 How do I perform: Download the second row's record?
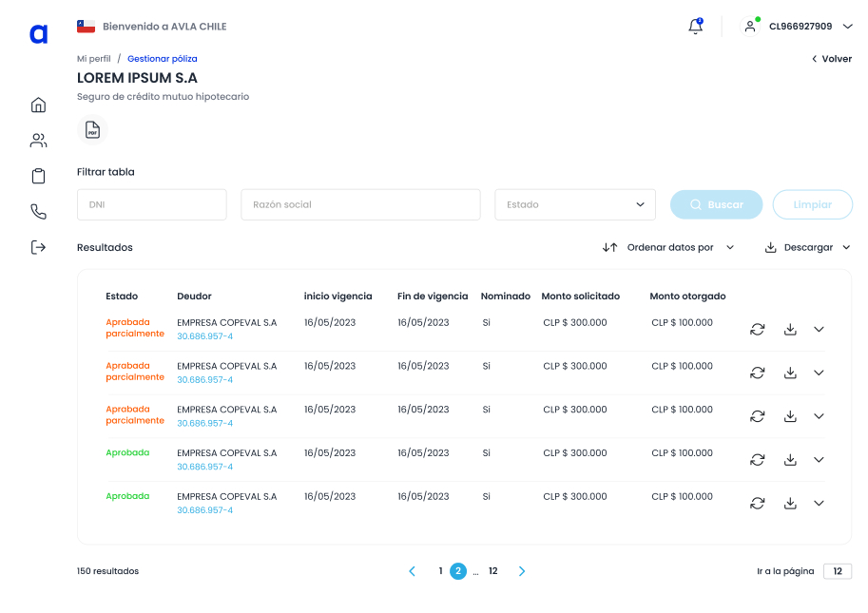pos(789,373)
